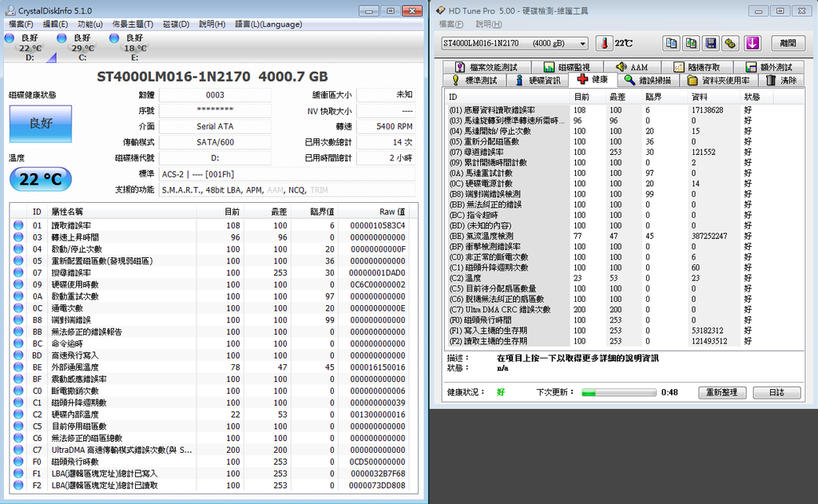Switch to 磁碟監視 tab
The image size is (818, 504).
(567, 67)
